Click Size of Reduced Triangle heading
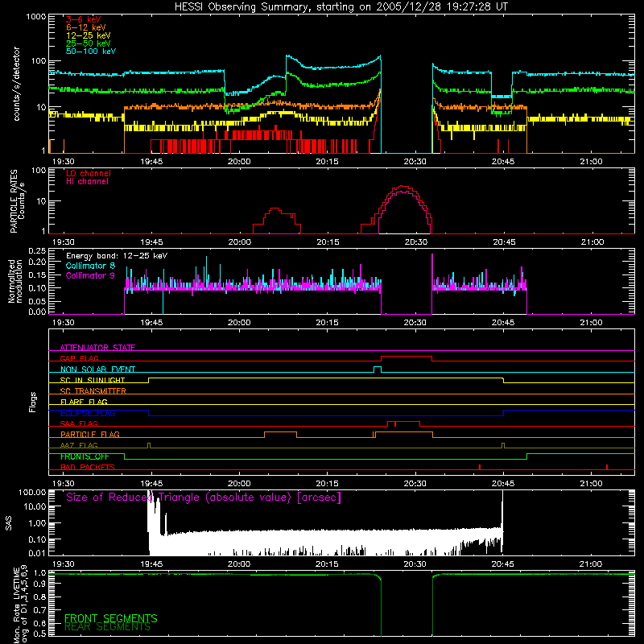This screenshot has height=644, width=644. pos(204,497)
